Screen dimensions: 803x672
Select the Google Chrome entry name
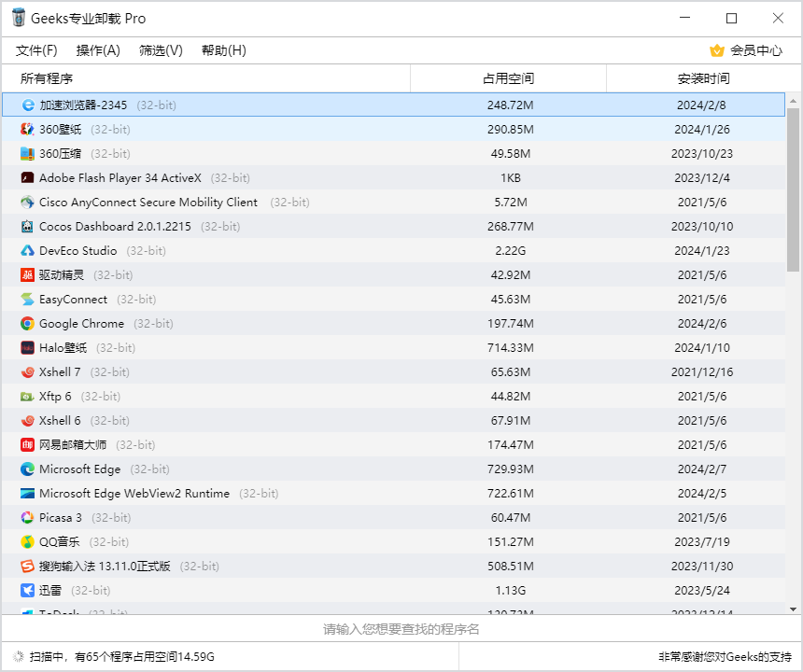82,324
